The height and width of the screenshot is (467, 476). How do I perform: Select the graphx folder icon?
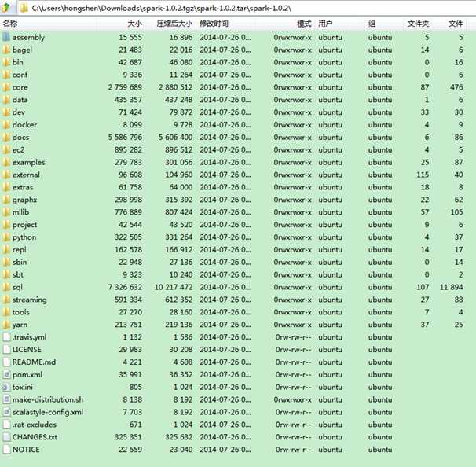click(6, 200)
